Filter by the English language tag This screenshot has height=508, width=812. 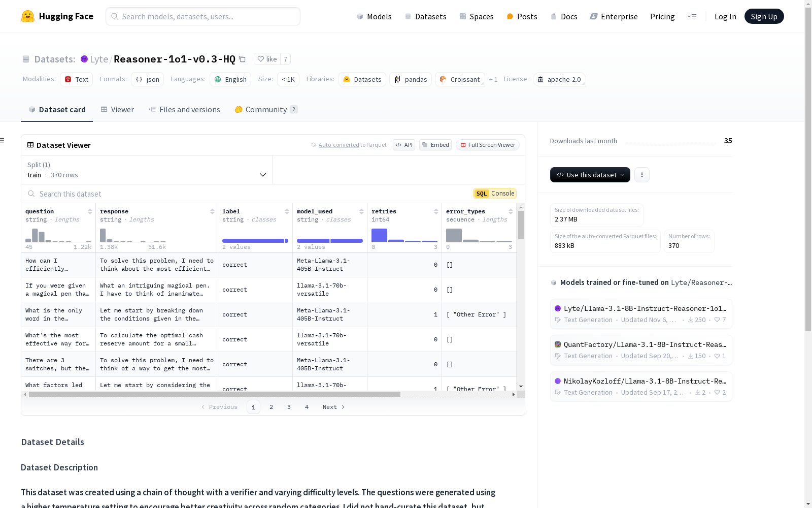point(230,79)
